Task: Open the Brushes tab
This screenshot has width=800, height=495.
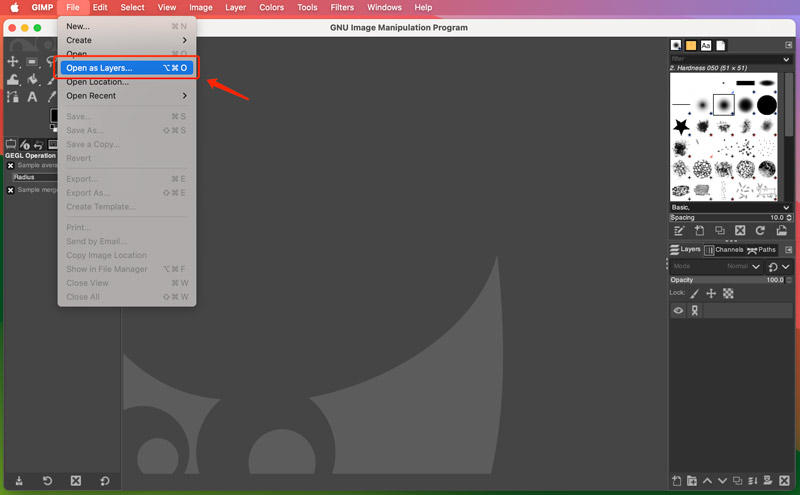Action: [x=676, y=45]
